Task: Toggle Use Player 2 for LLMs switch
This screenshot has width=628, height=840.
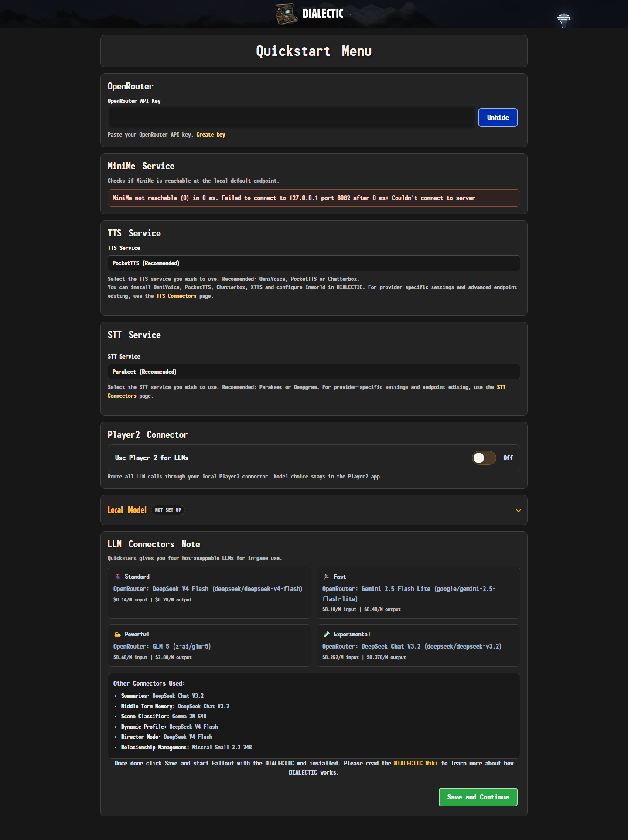Action: tap(484, 458)
